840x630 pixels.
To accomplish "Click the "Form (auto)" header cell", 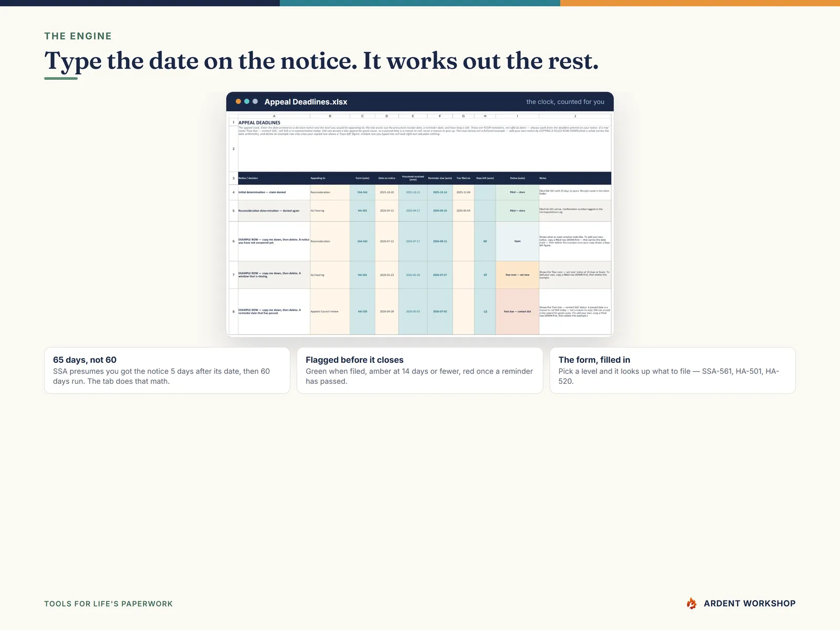I will (x=362, y=178).
